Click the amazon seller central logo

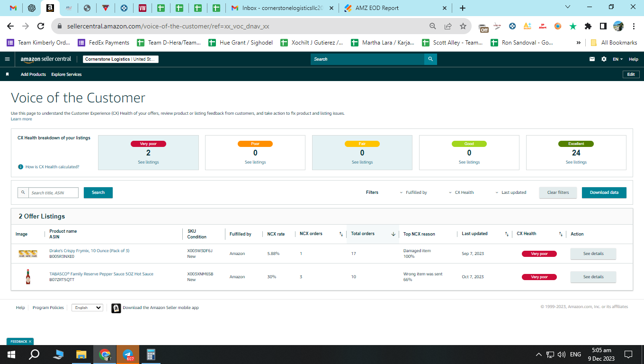46,59
